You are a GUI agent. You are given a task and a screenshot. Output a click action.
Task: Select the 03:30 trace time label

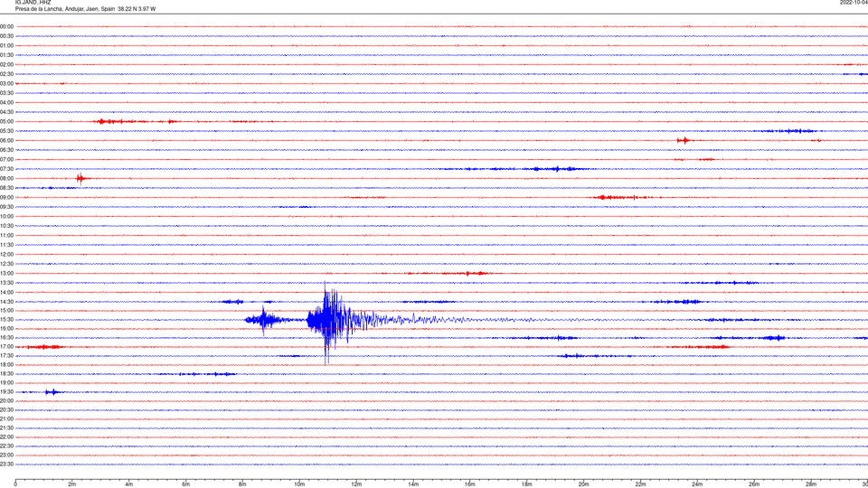(x=6, y=93)
